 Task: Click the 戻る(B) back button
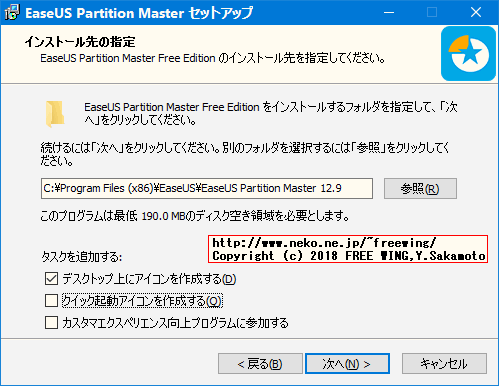(x=260, y=364)
